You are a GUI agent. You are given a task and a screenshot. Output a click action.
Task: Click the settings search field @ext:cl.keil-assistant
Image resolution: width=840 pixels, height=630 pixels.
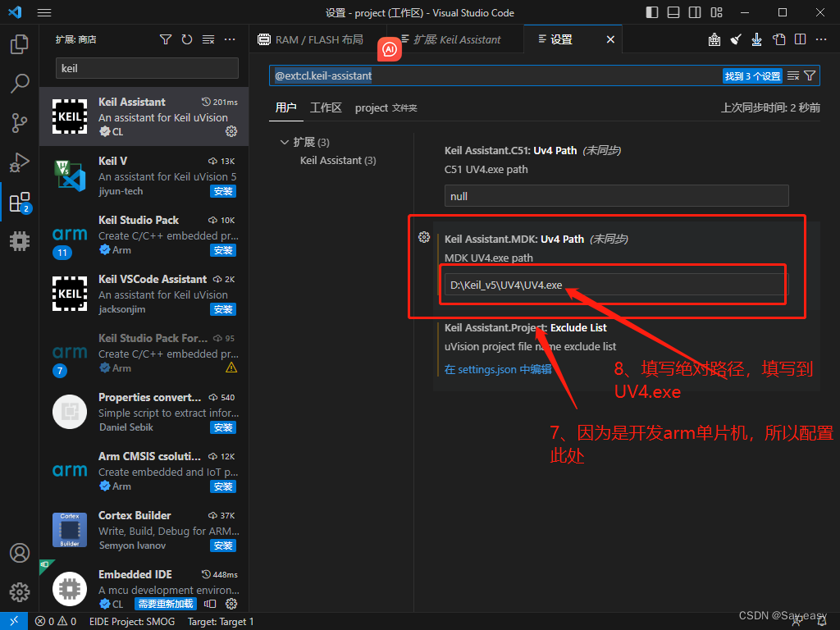[495, 76]
